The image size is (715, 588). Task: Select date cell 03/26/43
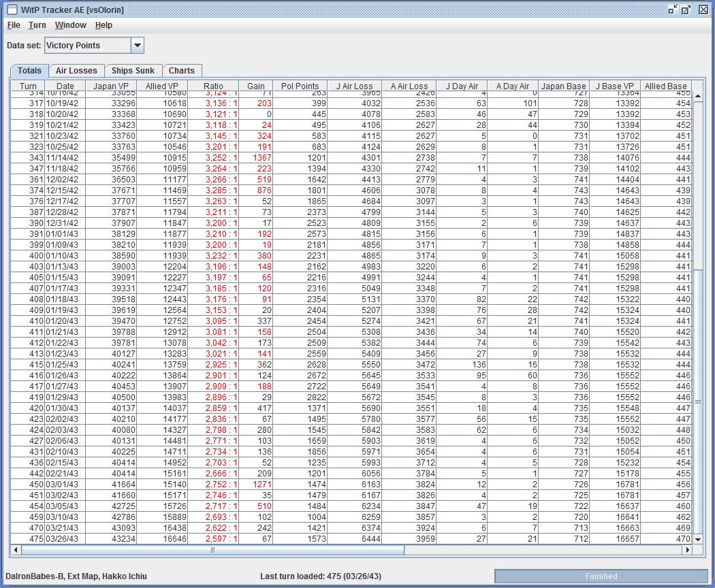65,539
